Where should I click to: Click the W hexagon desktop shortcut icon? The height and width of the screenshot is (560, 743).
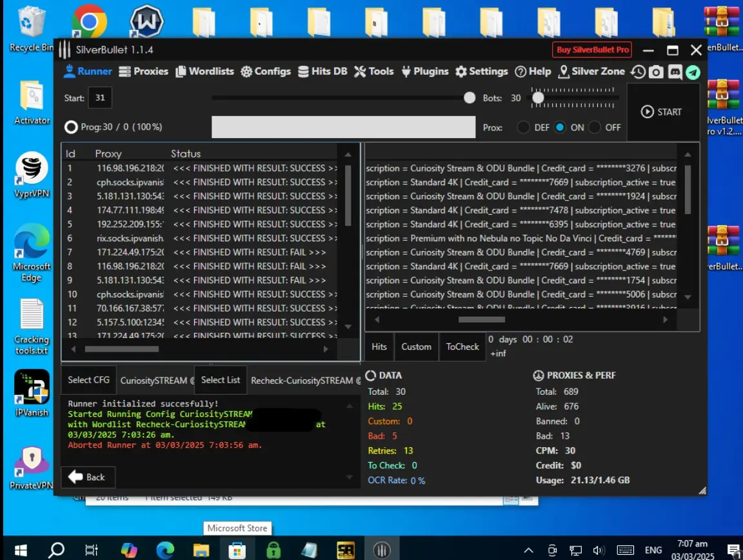[146, 21]
